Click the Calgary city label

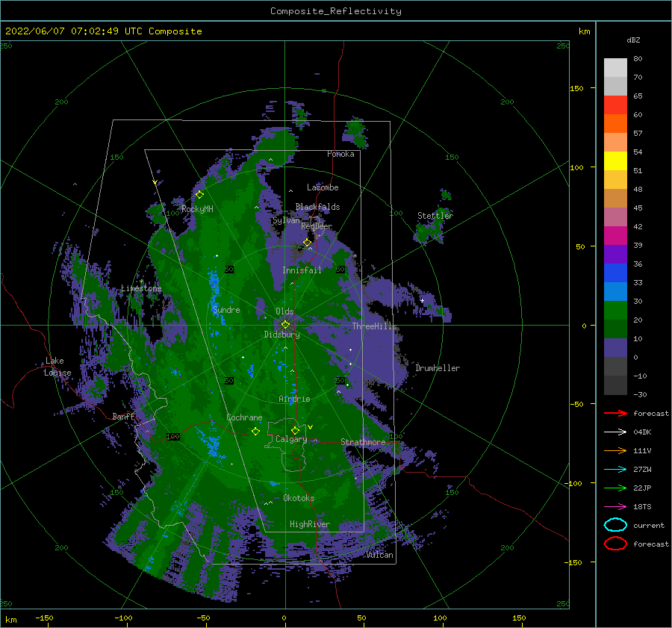pos(291,439)
